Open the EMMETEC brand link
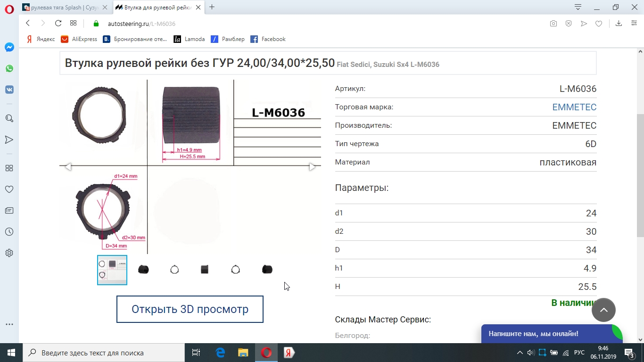Viewport: 644px width, 362px height. tap(574, 107)
